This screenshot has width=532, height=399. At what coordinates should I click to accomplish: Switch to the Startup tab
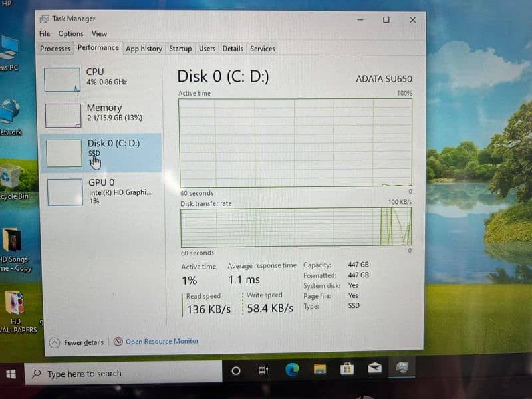(x=180, y=49)
